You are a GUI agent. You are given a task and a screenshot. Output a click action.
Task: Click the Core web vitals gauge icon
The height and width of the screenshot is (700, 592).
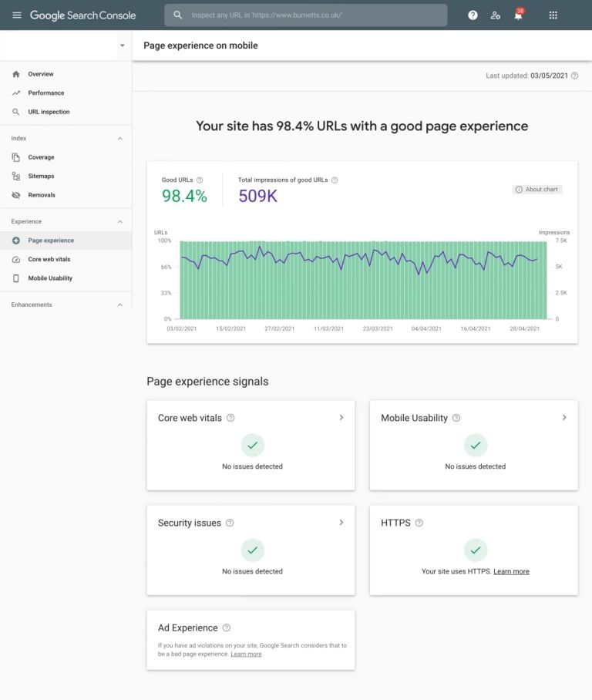(x=16, y=259)
